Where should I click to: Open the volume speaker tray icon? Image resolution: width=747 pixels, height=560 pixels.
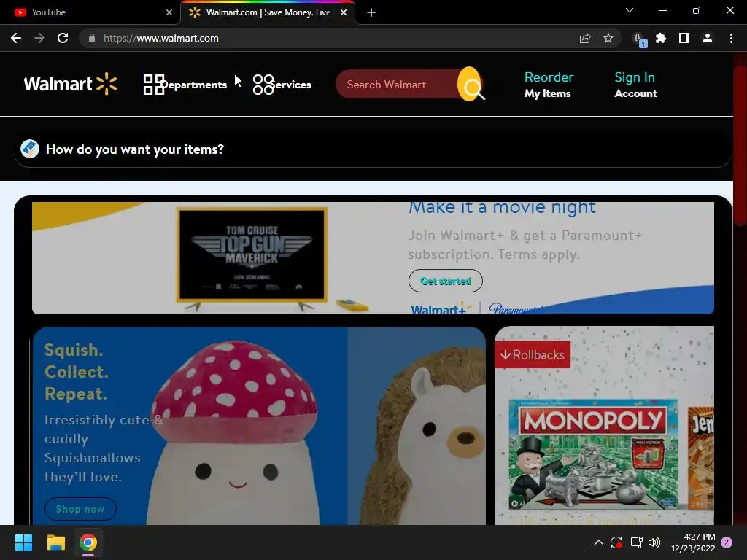(654, 542)
